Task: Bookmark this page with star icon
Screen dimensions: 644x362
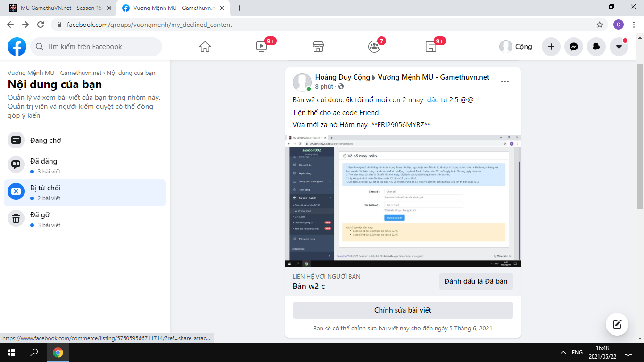Action: pyautogui.click(x=599, y=25)
